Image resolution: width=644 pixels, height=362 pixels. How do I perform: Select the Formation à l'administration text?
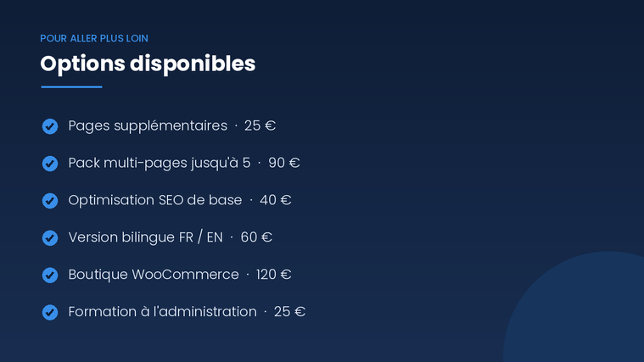[x=163, y=312]
